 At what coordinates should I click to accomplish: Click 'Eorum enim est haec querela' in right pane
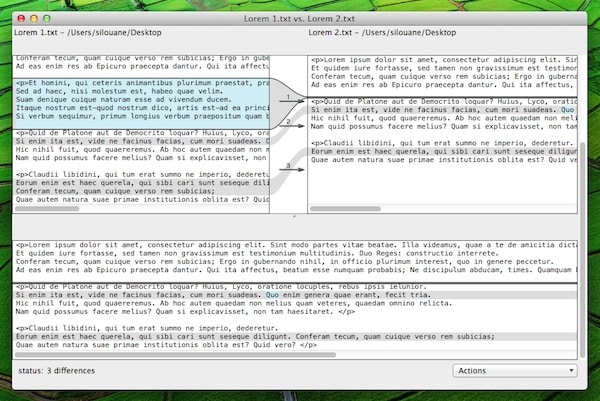pyautogui.click(x=443, y=152)
